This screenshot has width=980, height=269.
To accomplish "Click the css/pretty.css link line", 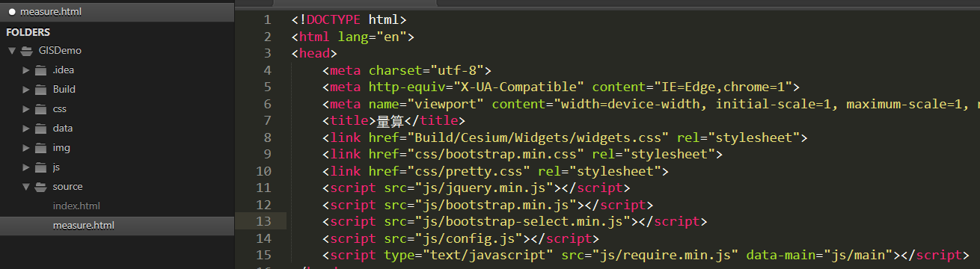I will pyautogui.click(x=495, y=171).
